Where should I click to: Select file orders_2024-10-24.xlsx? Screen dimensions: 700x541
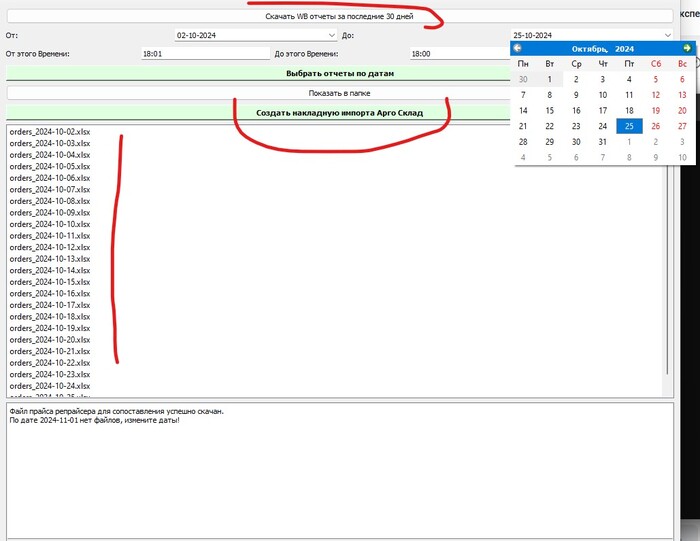click(50, 386)
